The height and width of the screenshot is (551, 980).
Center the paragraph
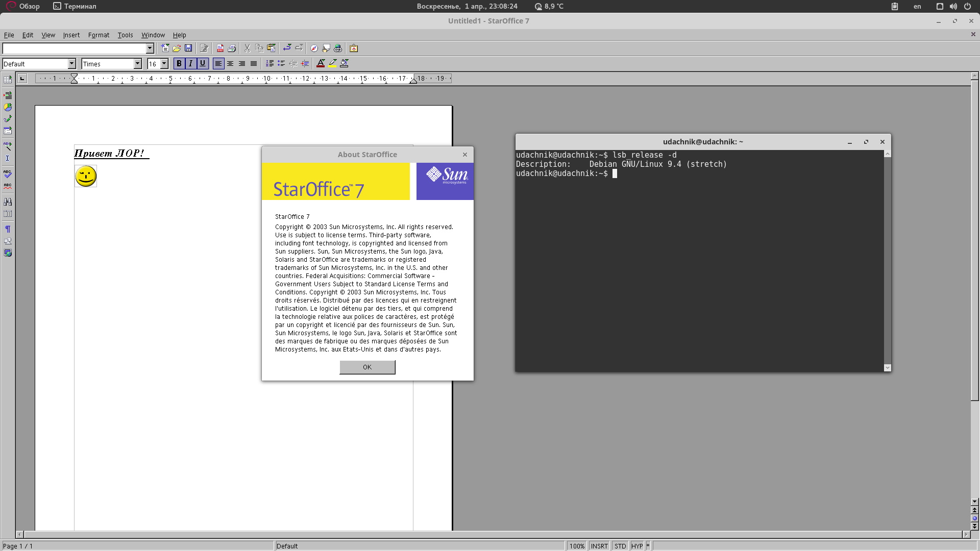(x=230, y=63)
